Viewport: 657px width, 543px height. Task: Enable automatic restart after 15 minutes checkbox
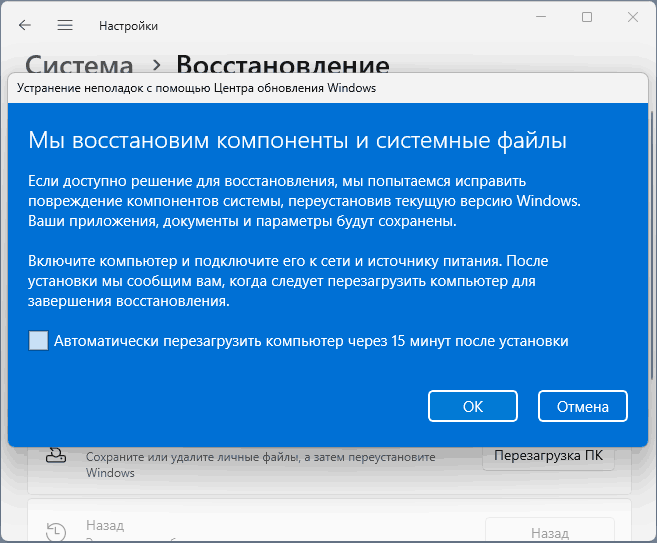38,341
